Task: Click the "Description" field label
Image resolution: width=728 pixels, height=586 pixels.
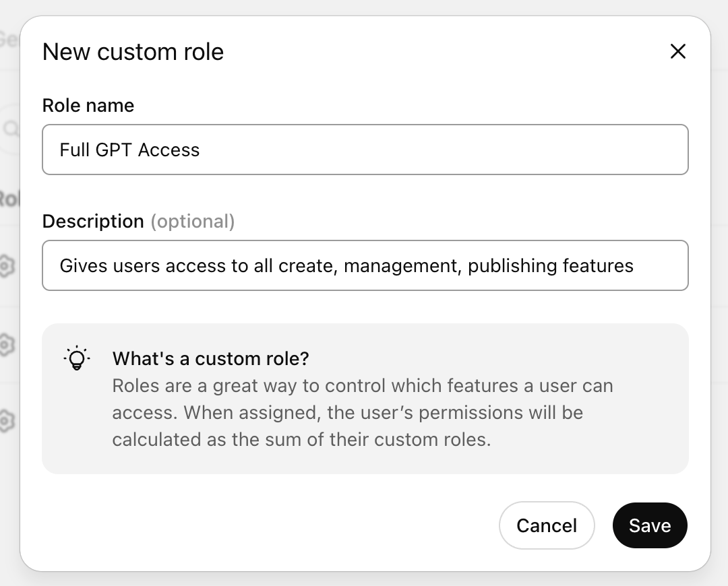Action: tap(93, 221)
